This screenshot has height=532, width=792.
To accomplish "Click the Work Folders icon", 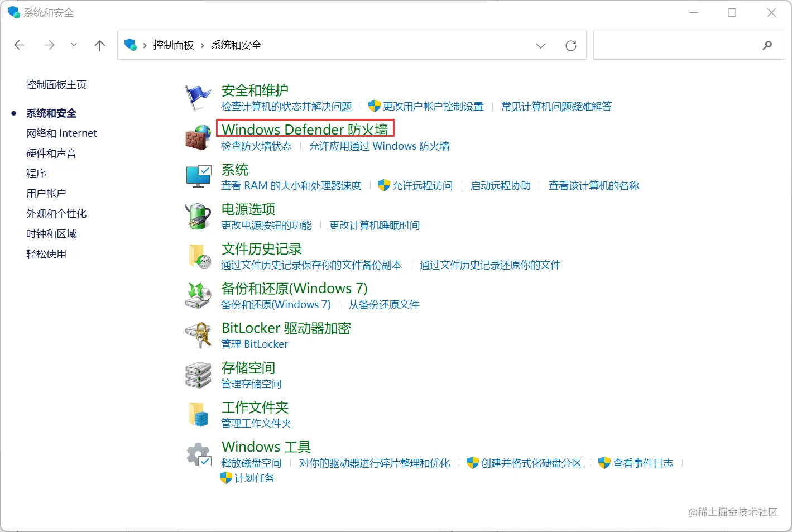I will [x=198, y=415].
